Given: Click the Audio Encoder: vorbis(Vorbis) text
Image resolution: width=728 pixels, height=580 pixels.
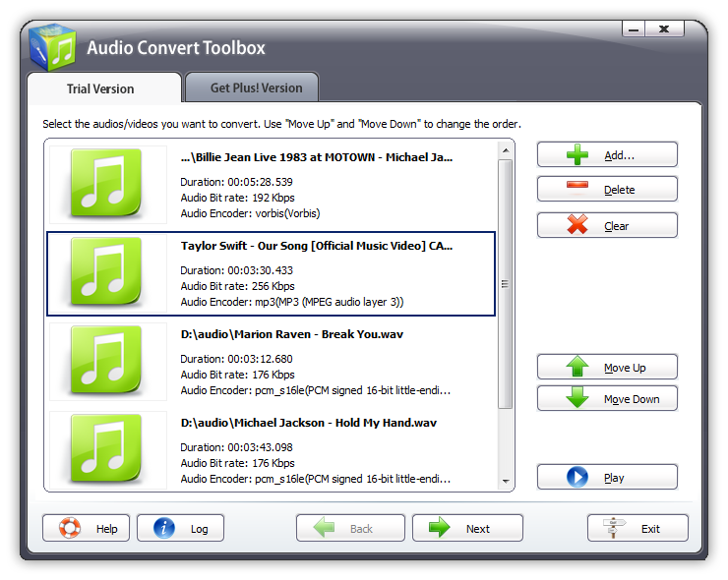Looking at the screenshot, I should pyautogui.click(x=250, y=213).
